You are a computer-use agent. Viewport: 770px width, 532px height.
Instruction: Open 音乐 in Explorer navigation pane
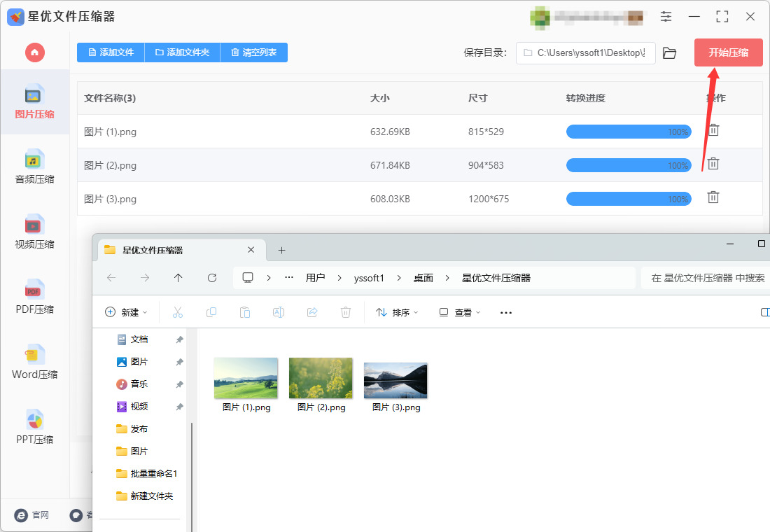point(139,384)
